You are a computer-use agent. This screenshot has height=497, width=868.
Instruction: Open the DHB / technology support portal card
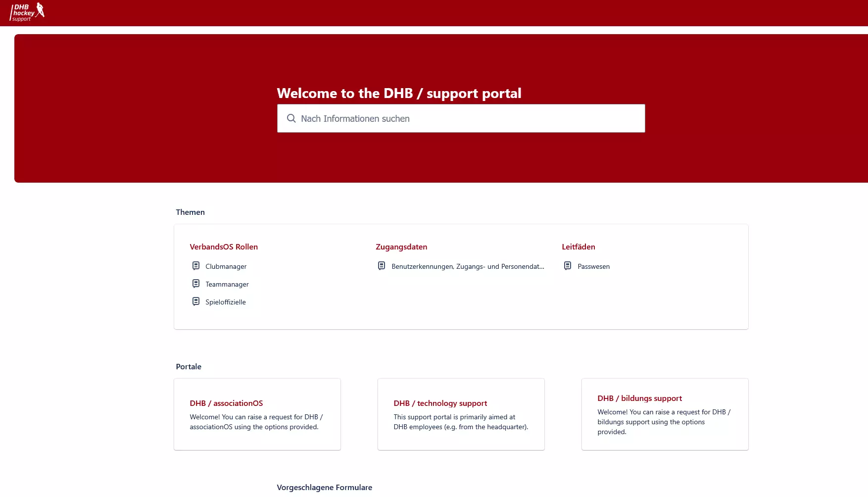(x=461, y=414)
